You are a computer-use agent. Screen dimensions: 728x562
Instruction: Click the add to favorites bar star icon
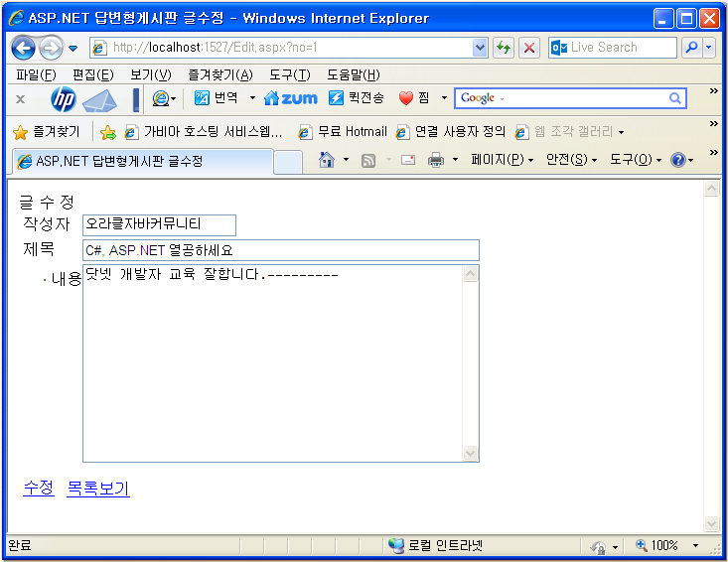107,133
